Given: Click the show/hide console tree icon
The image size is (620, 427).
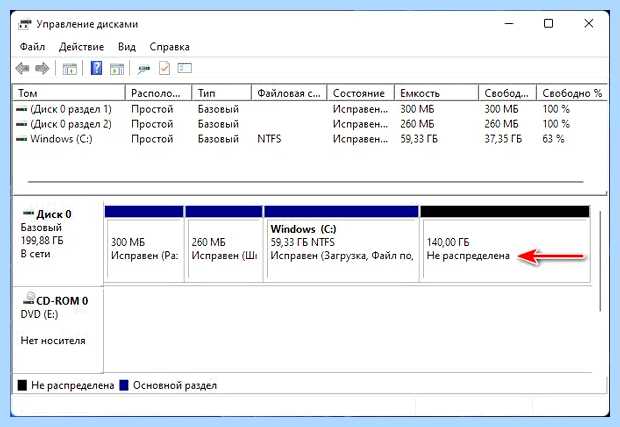Looking at the screenshot, I should coord(70,69).
